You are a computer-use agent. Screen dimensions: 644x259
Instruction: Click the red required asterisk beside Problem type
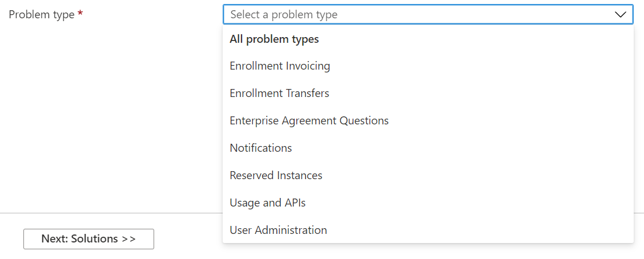tap(80, 14)
